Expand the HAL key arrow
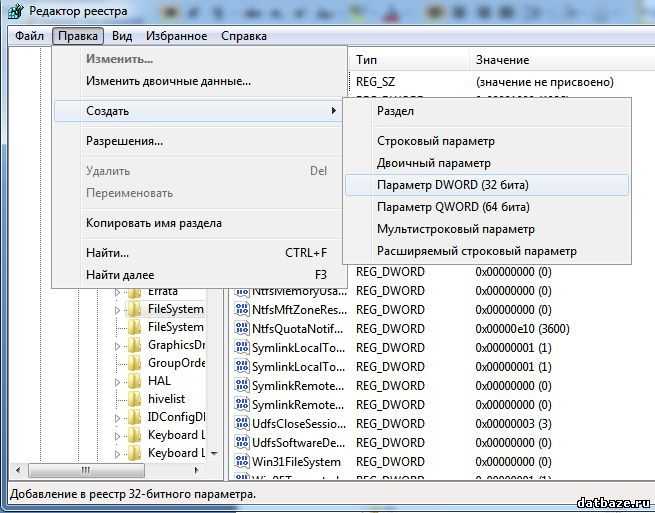655x513 pixels. [118, 380]
